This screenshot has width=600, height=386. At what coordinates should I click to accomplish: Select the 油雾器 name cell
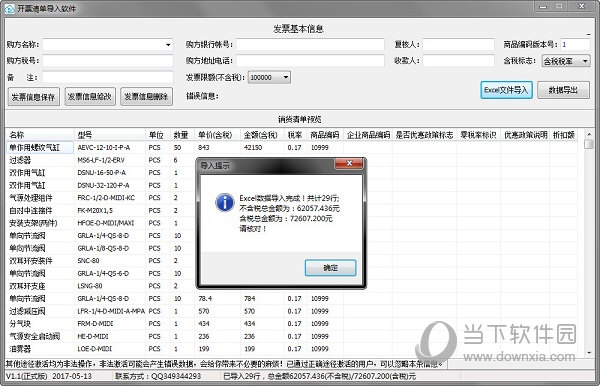click(x=40, y=349)
